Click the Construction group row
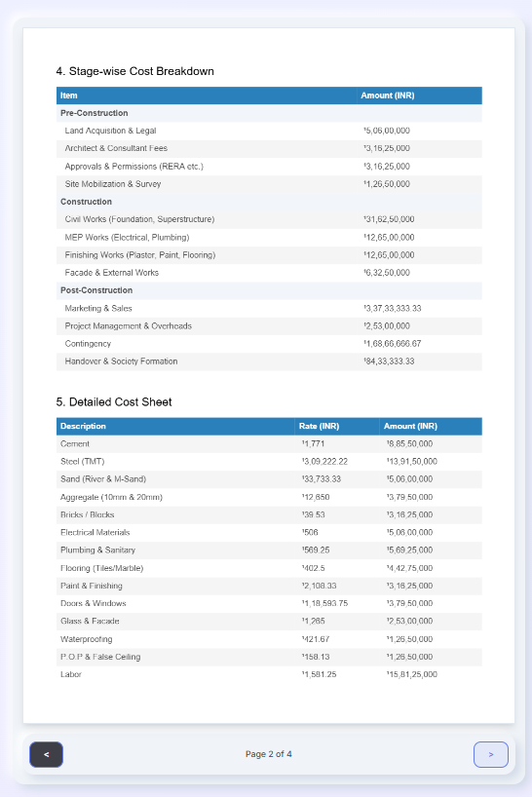 [x=269, y=202]
